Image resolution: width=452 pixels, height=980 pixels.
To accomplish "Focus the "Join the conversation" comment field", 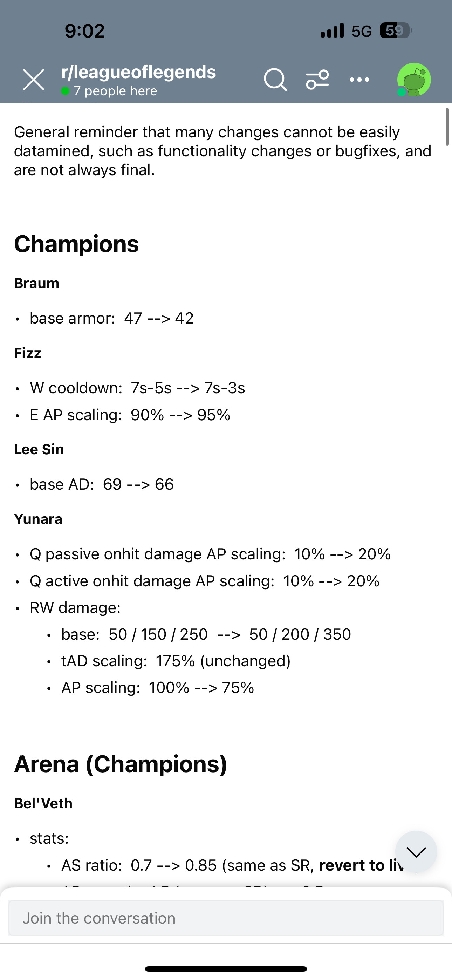I will click(226, 918).
